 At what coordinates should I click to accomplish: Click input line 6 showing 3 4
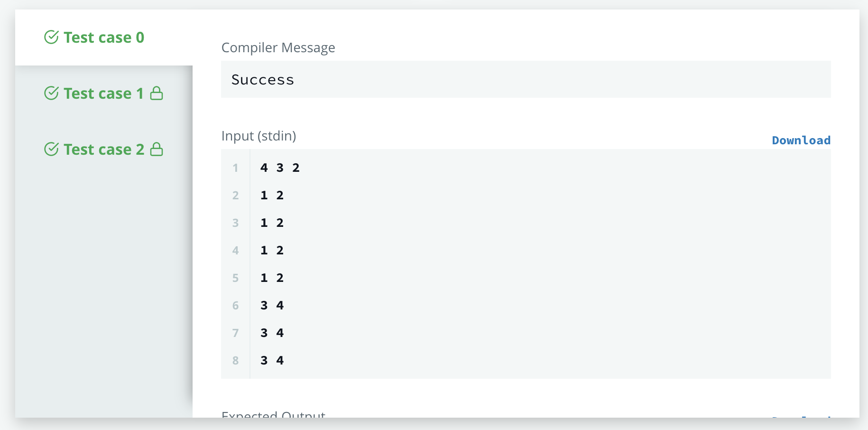(x=272, y=305)
